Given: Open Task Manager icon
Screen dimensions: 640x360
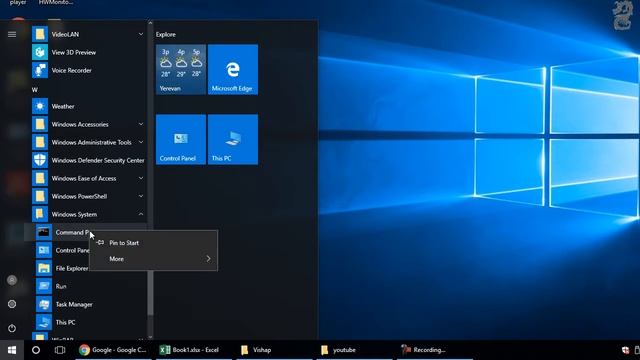Looking at the screenshot, I should pyautogui.click(x=44, y=304).
